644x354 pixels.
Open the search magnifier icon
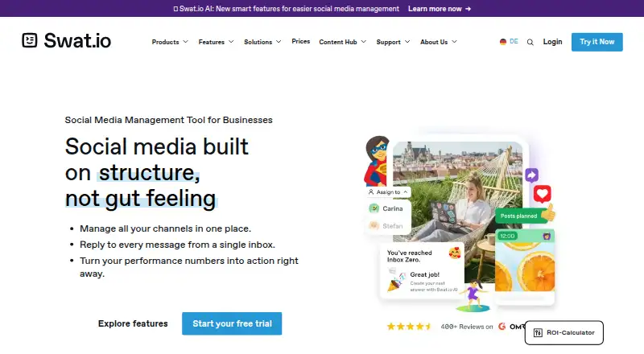[x=530, y=42]
